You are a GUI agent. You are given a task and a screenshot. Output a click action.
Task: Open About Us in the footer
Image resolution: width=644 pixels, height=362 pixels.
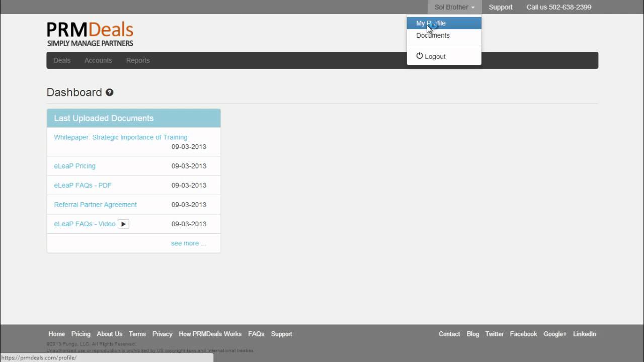pyautogui.click(x=109, y=334)
